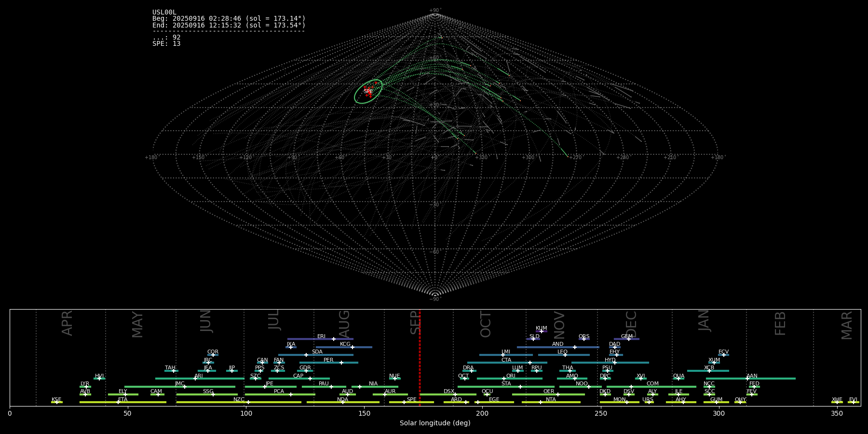Select the SPE label on the timeline

tap(411, 400)
